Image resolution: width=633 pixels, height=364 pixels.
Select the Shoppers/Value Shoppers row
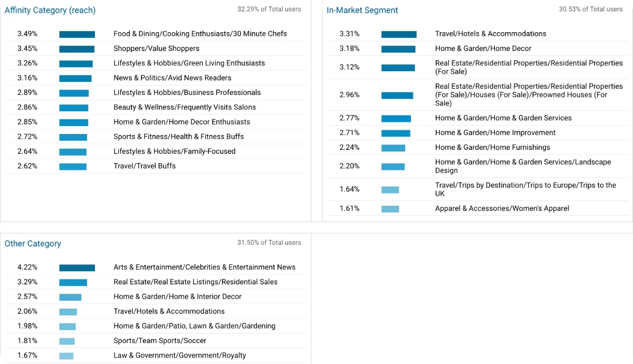pos(155,49)
